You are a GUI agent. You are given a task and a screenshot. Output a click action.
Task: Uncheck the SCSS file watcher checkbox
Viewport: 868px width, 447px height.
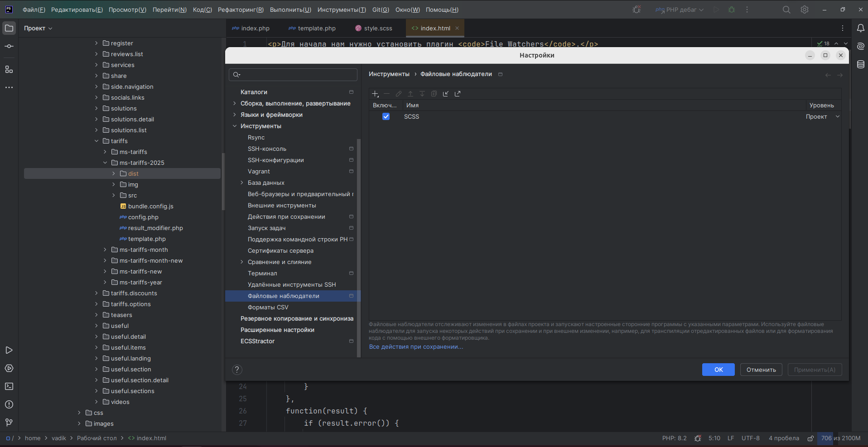click(x=386, y=116)
